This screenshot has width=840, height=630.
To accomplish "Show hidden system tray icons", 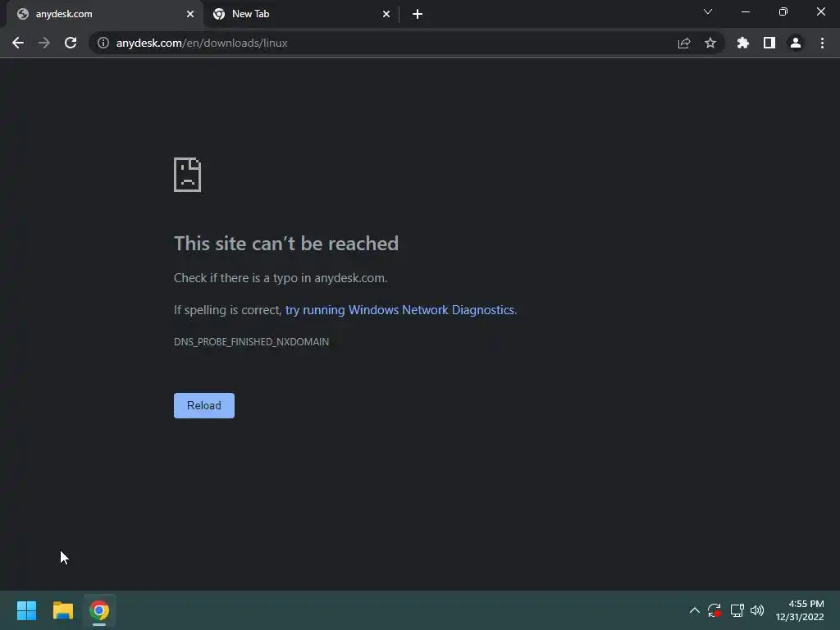I will point(694,610).
